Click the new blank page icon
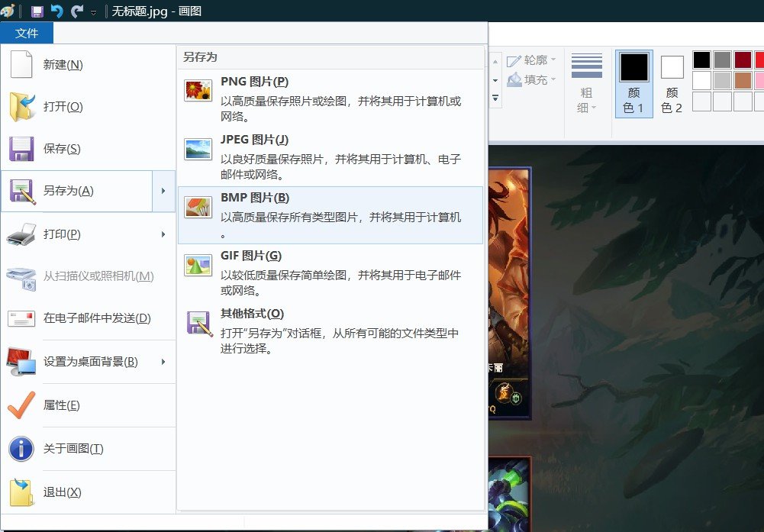764x532 pixels. (x=21, y=64)
